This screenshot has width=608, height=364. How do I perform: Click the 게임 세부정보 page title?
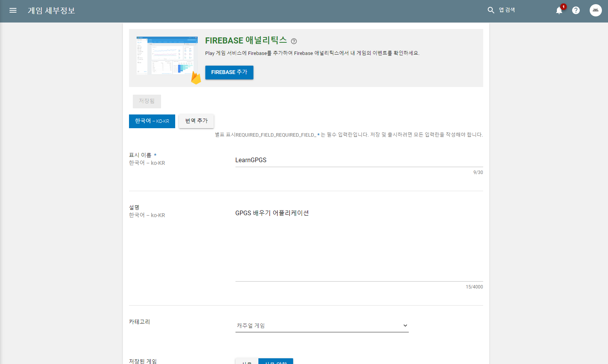[52, 11]
